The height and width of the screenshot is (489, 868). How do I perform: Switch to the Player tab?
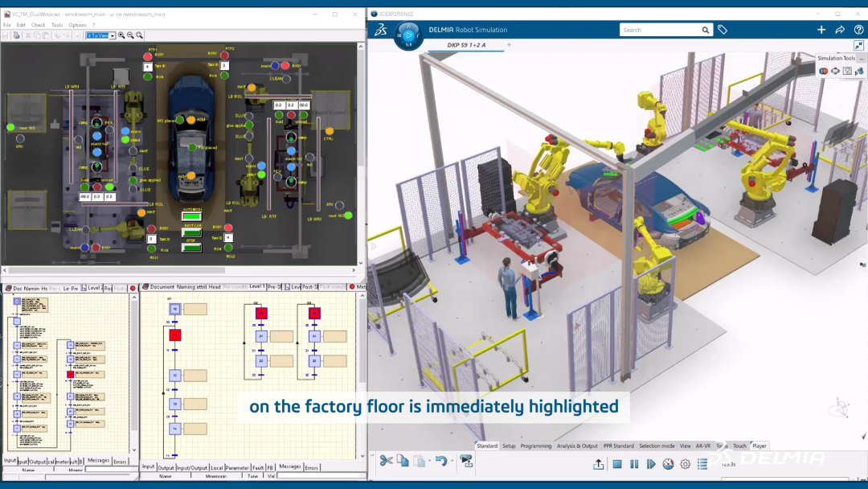pos(759,446)
